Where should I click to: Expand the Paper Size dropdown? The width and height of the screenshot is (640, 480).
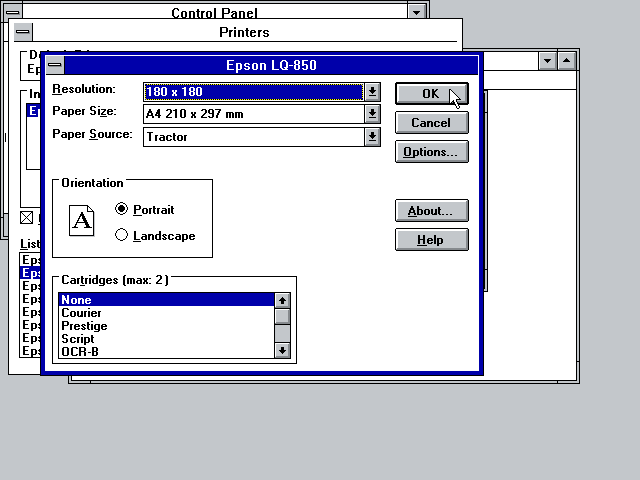[x=372, y=114]
